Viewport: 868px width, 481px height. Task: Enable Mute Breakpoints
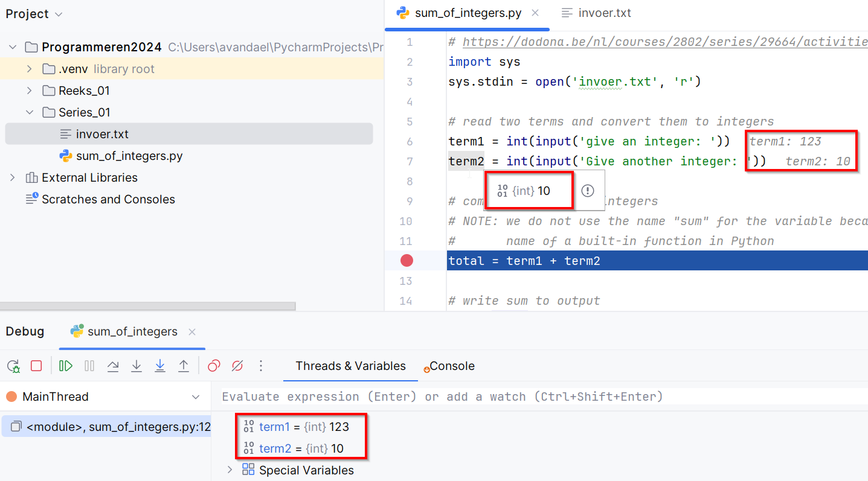point(236,366)
